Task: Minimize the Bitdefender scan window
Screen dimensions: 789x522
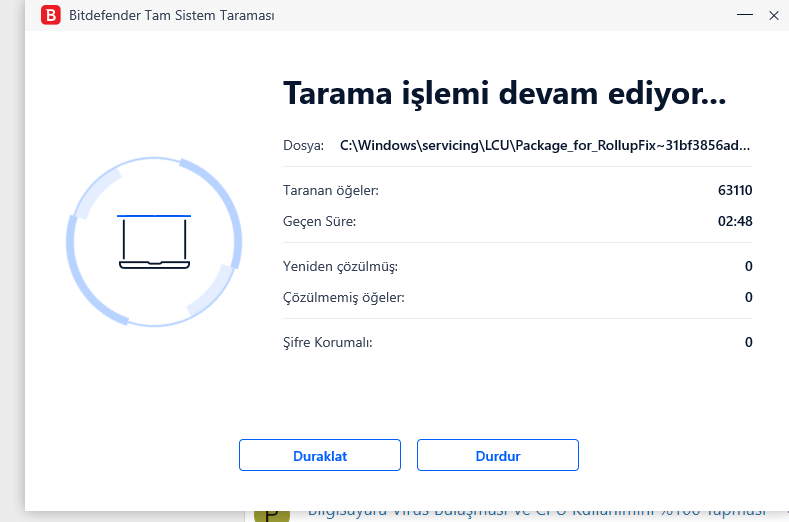Action: 745,15
